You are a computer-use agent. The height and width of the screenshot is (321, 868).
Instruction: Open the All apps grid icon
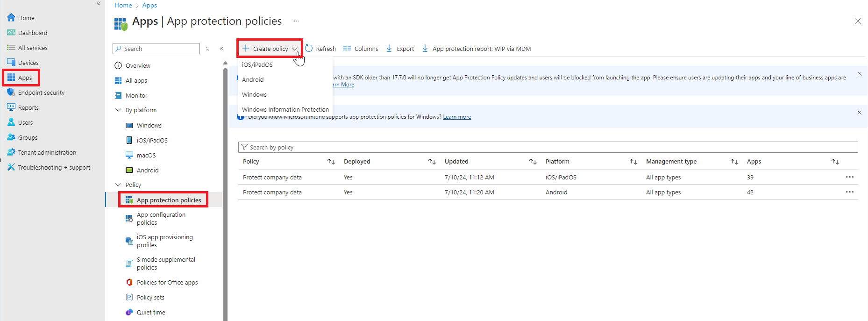point(118,80)
